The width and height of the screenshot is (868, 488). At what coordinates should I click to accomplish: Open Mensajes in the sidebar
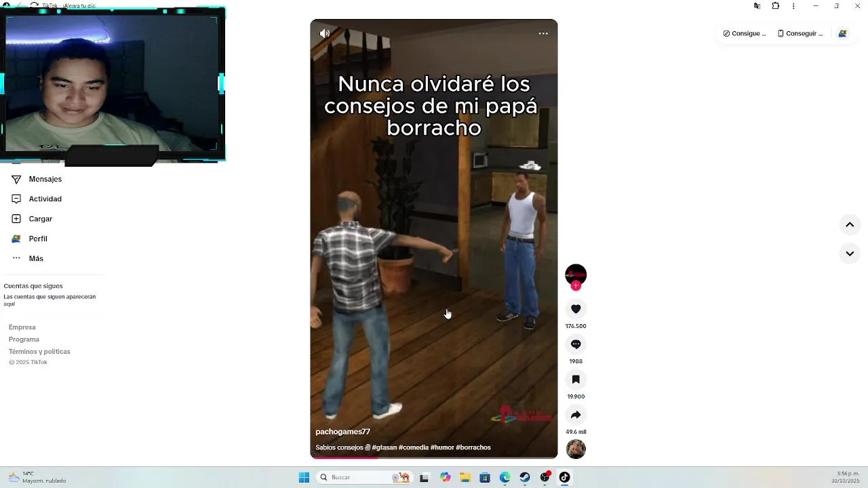(45, 179)
